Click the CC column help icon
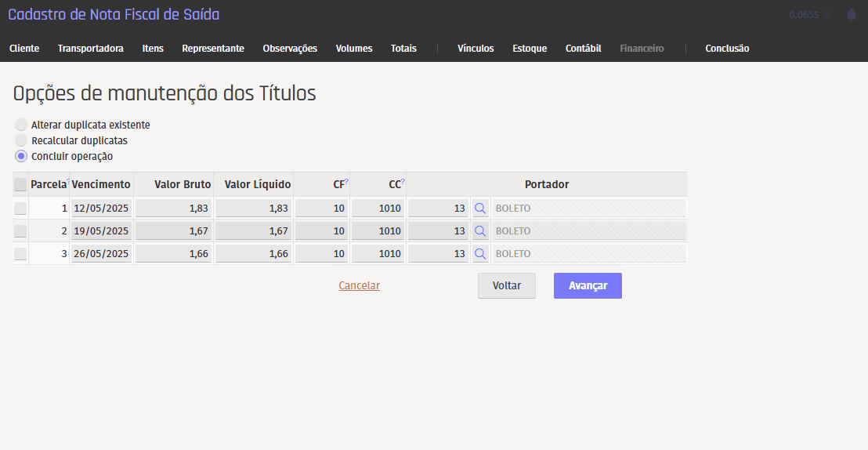Viewport: 868px width, 450px height. (x=403, y=182)
